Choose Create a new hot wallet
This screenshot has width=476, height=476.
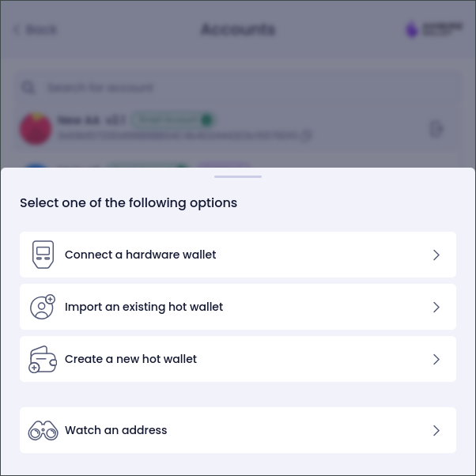[238, 359]
